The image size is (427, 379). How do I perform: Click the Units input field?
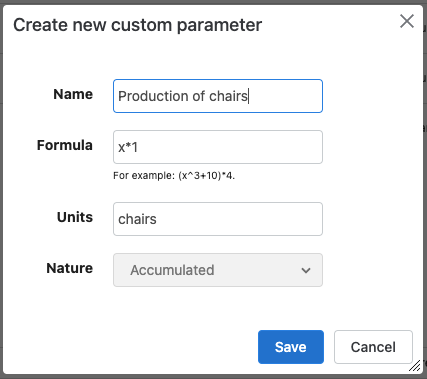click(x=218, y=219)
